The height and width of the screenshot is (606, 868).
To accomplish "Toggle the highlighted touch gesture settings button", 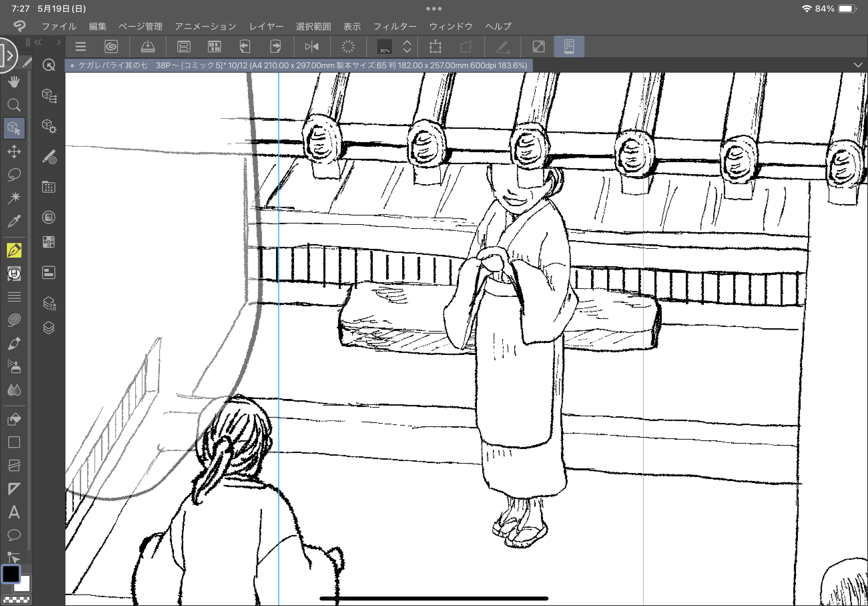I will click(x=569, y=47).
